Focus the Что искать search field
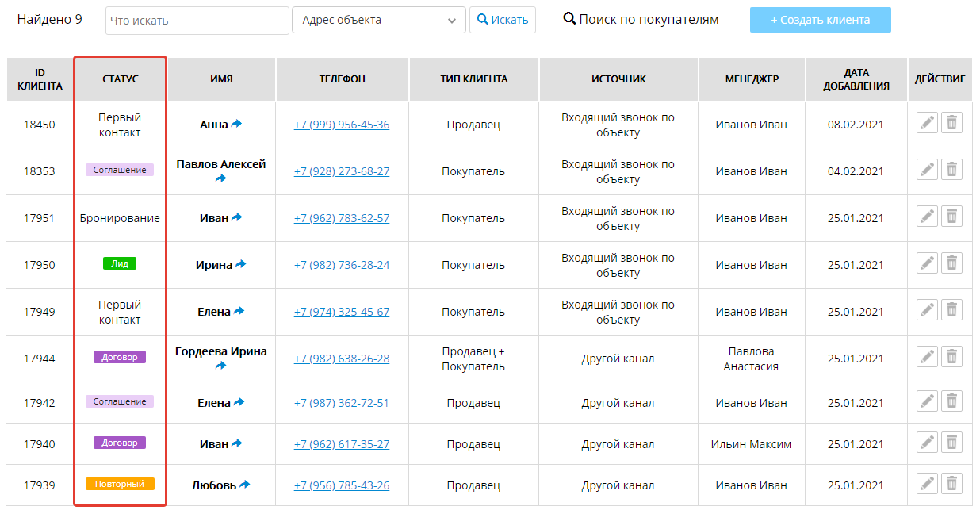The height and width of the screenshot is (510, 980). coord(197,21)
